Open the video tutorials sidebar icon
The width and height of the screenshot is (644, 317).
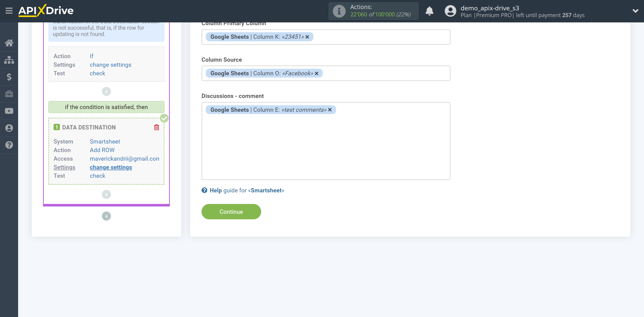9,111
